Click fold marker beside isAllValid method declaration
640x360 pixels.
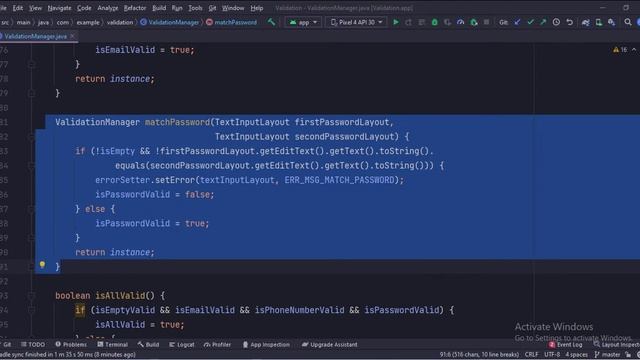click(31, 296)
